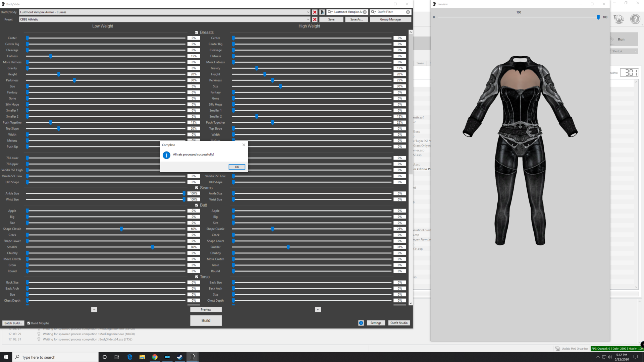
Task: Click OK in the Complete dialog
Action: pyautogui.click(x=237, y=167)
